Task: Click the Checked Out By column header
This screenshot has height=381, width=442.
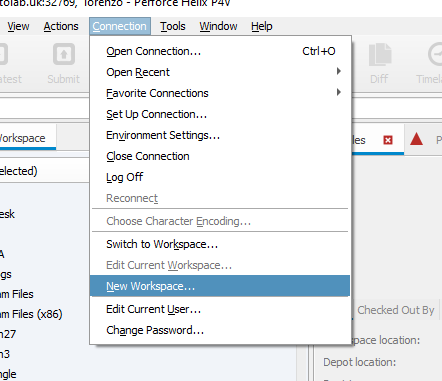Action: tap(396, 310)
